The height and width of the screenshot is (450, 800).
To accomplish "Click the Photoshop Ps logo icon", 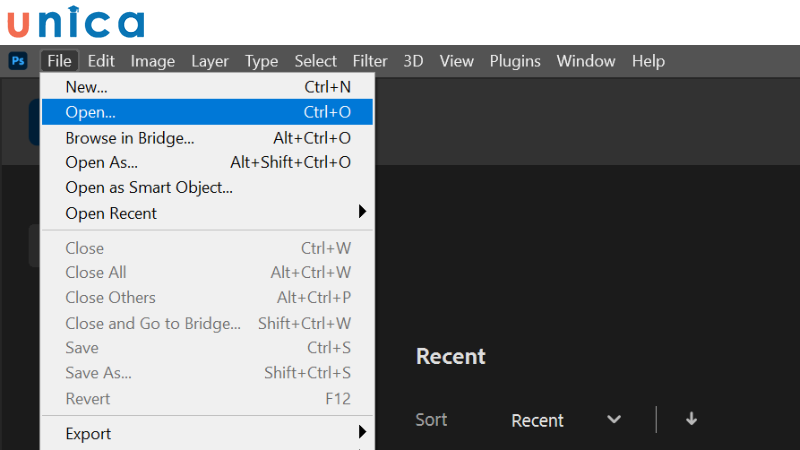I will 18,61.
